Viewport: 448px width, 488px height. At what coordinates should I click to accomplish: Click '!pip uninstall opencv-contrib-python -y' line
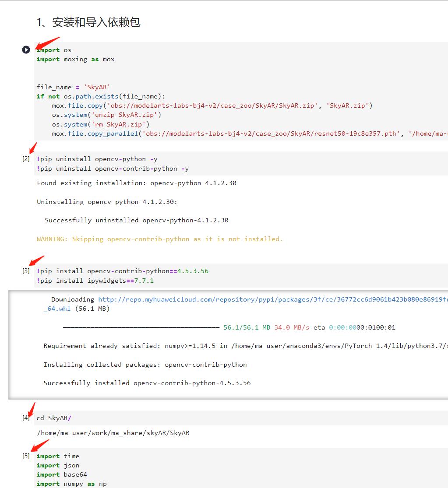[113, 169]
